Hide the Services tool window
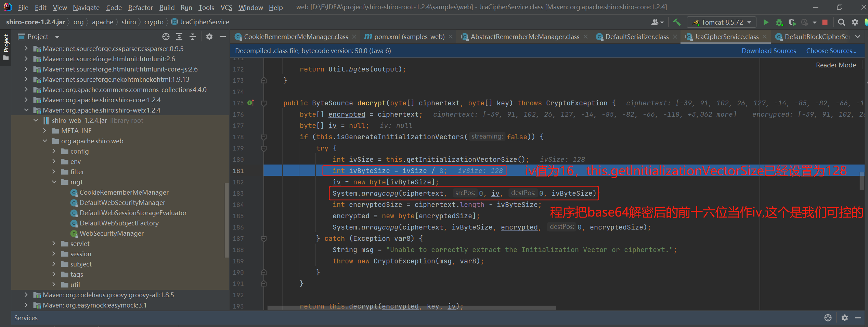868x327 pixels. pyautogui.click(x=858, y=318)
